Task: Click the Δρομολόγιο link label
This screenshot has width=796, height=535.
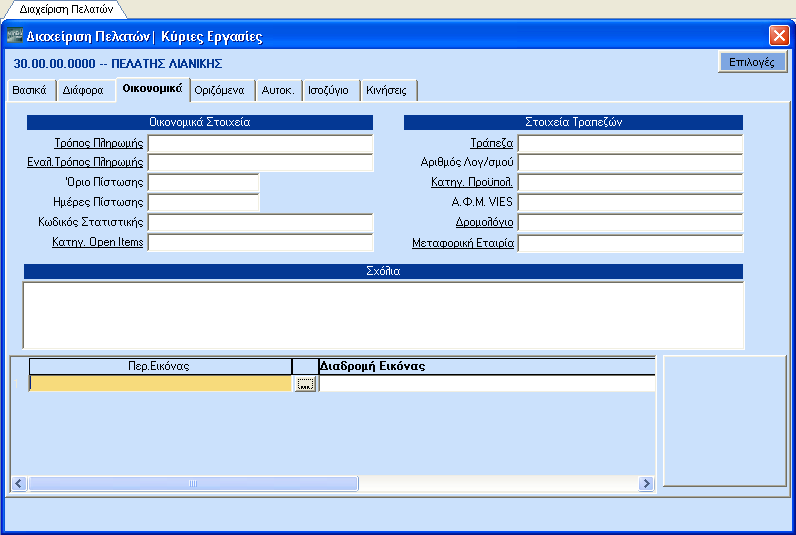Action: coord(484,222)
